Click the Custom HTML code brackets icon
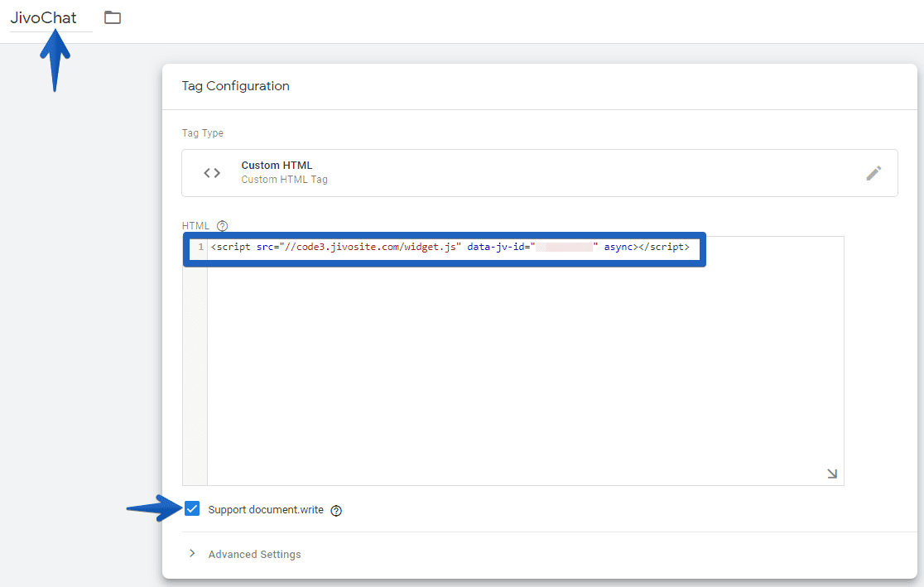This screenshot has height=587, width=924. (211, 172)
